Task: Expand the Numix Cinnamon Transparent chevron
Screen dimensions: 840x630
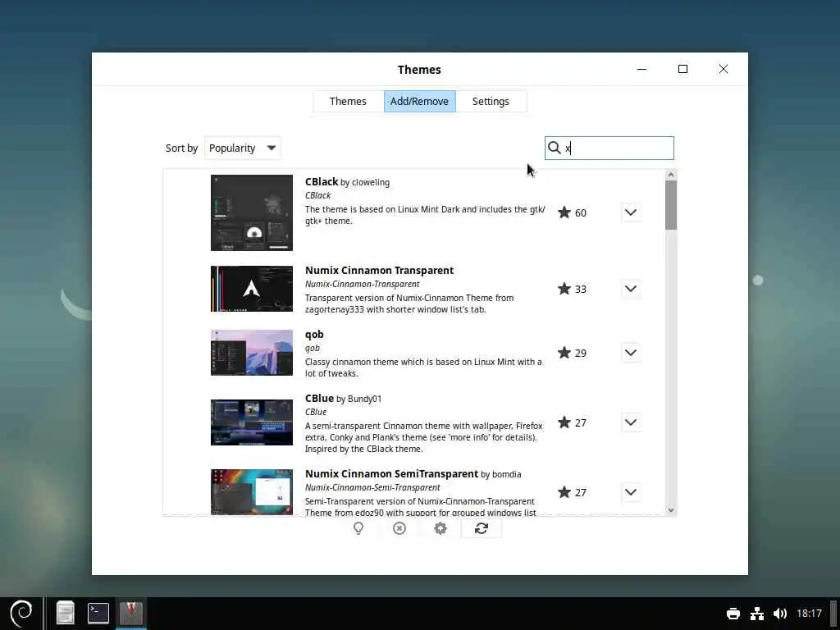Action: point(631,289)
